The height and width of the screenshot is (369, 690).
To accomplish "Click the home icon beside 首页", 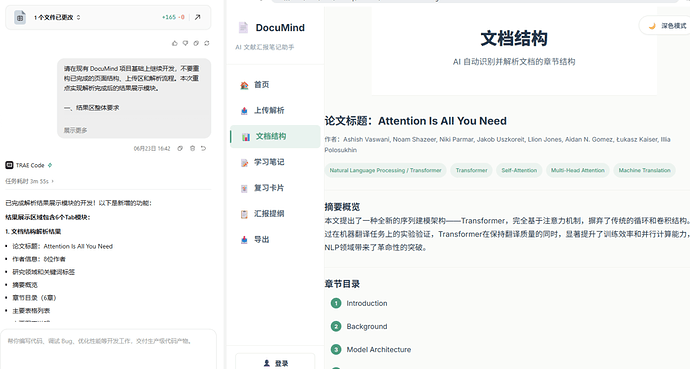I will tap(244, 85).
